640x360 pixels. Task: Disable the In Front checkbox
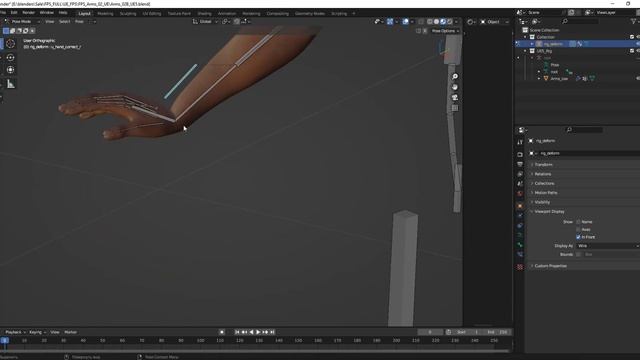(x=578, y=237)
